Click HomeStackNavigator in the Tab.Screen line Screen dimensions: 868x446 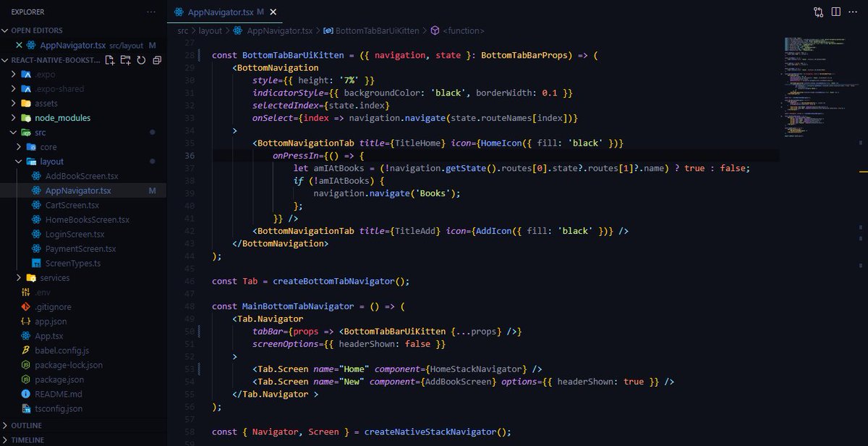[x=477, y=369]
